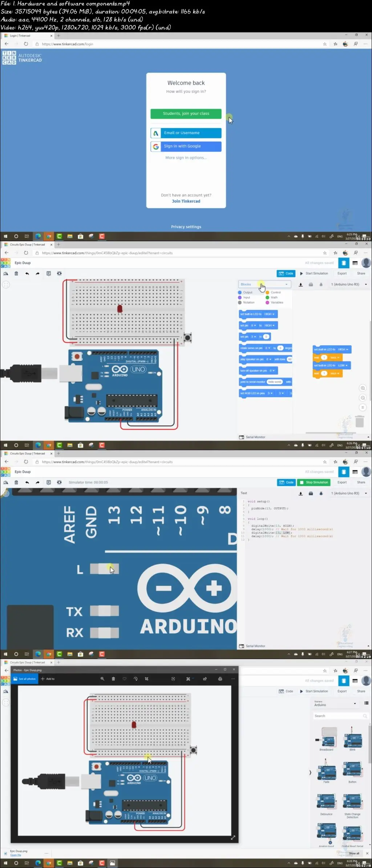Click the components panel vertical scrollbar

[x=370, y=745]
